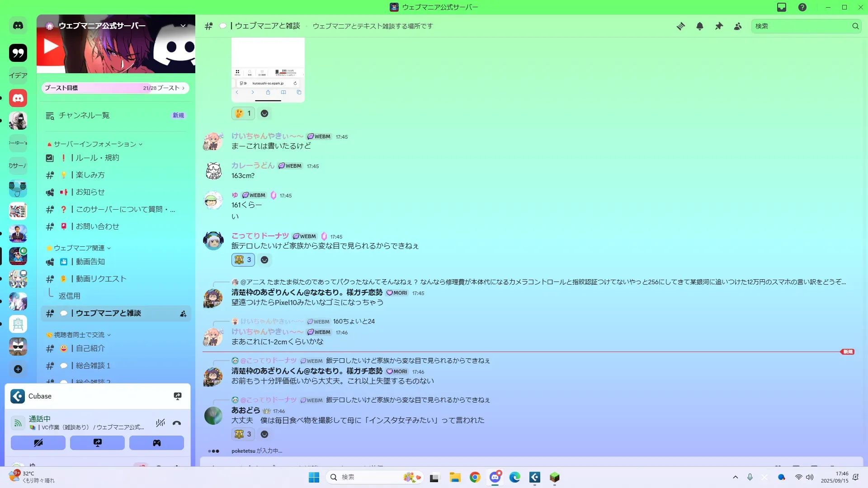Show pinned messages
Viewport: 868px width, 488px height.
tap(719, 26)
